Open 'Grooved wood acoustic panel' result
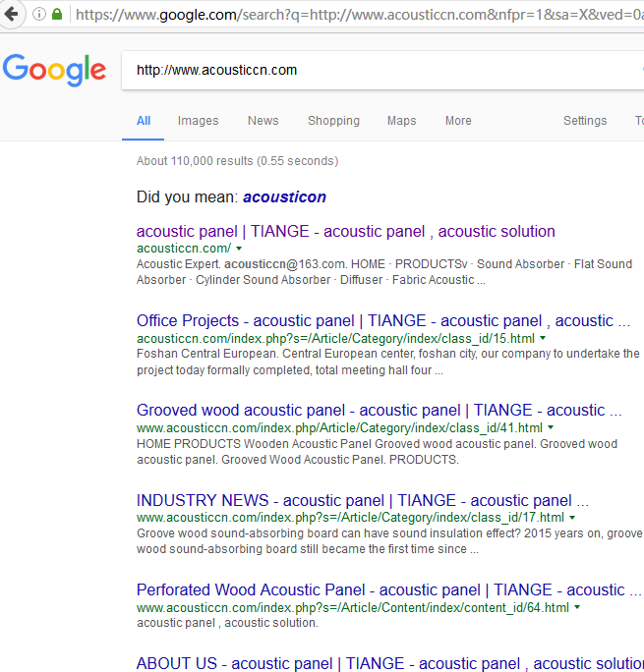This screenshot has width=644, height=672. click(379, 410)
